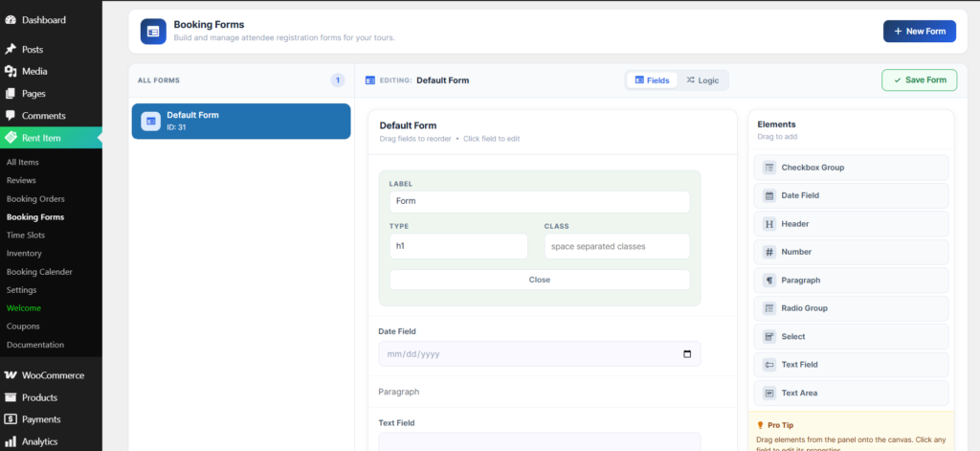This screenshot has height=451, width=980.
Task: Click the Paragraph pilcrow element icon
Action: tap(768, 281)
